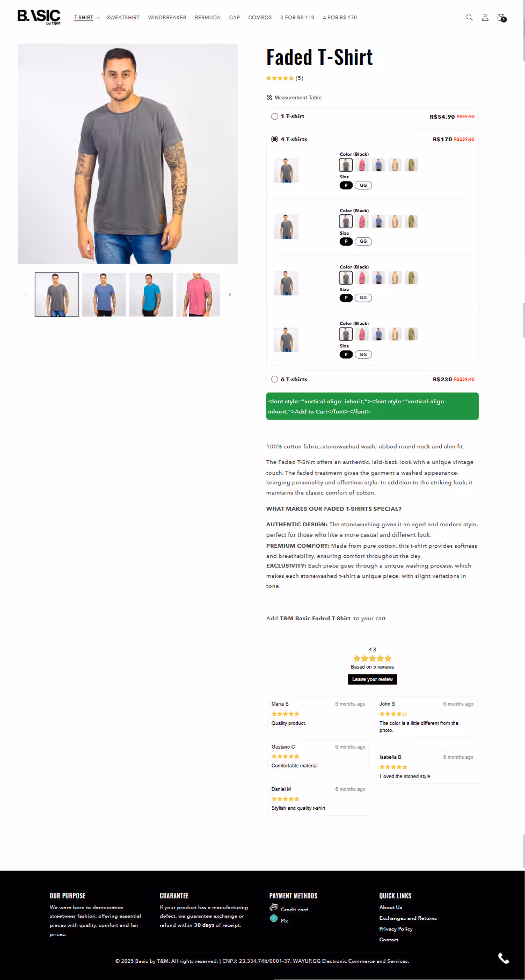Select the 6 T-shirts radio option
525x980 pixels.
pos(275,379)
